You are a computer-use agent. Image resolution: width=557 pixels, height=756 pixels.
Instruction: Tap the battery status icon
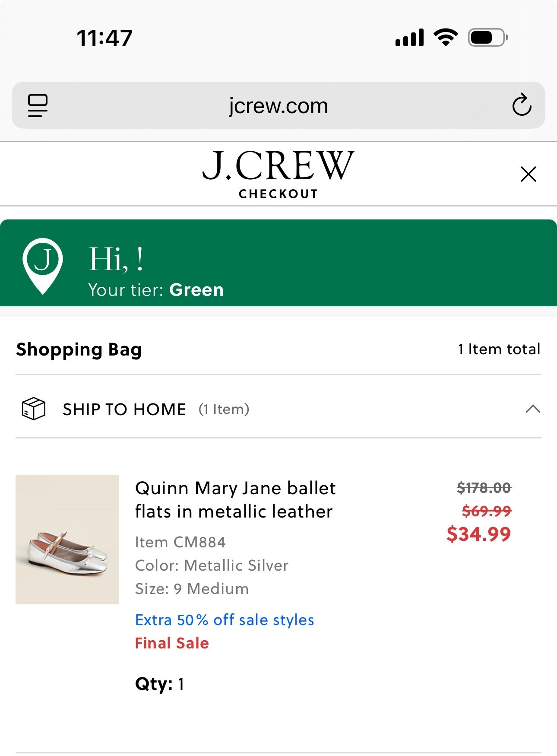(487, 38)
